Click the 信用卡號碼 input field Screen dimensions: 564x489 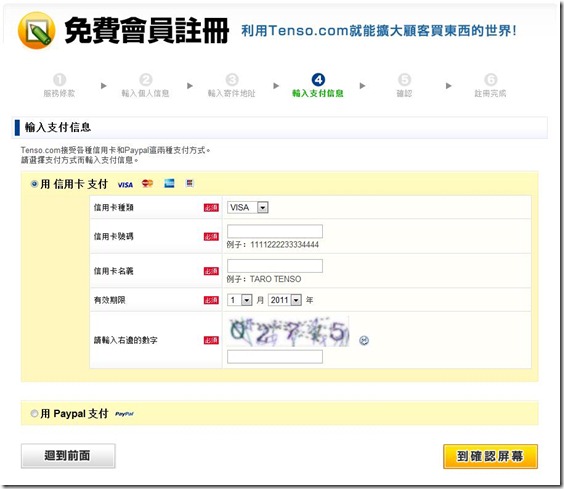click(275, 231)
